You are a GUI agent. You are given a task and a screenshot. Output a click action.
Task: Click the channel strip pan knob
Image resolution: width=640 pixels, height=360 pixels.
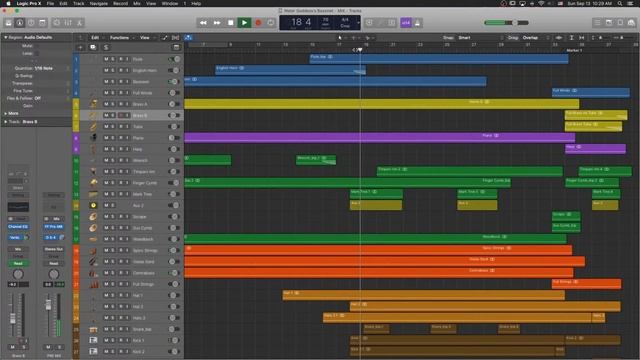[x=18, y=274]
